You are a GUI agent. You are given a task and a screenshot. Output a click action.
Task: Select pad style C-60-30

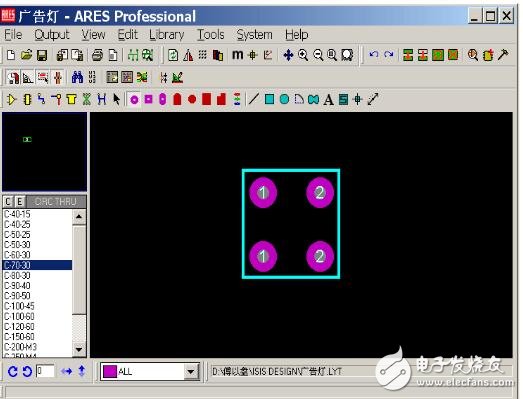click(37, 255)
